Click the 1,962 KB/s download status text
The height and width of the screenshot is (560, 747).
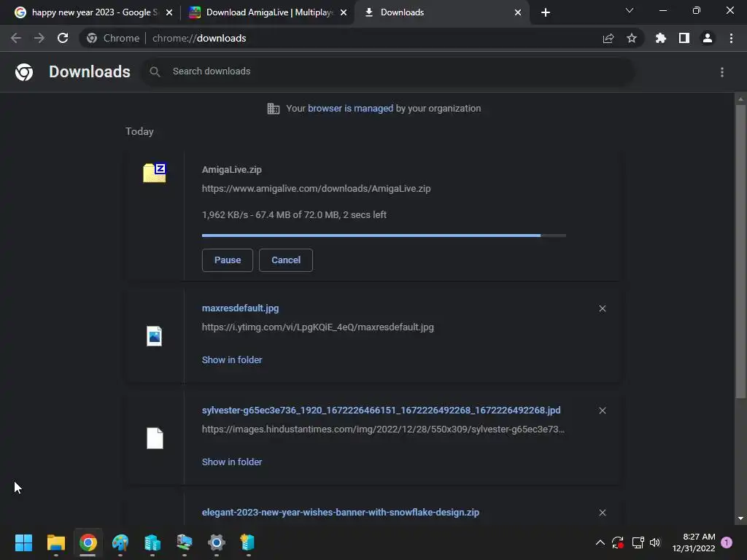[294, 215]
